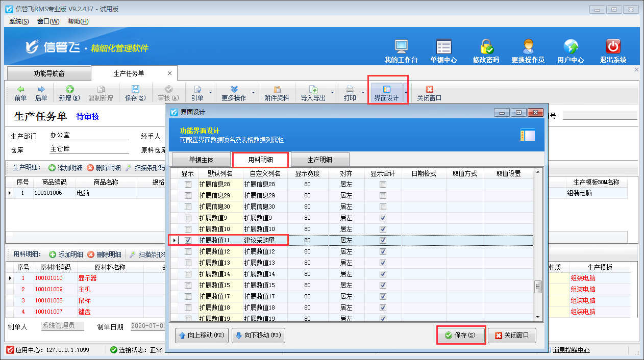Click 保存(S) button in design dialog
Image resolution: width=644 pixels, height=360 pixels.
click(460, 336)
